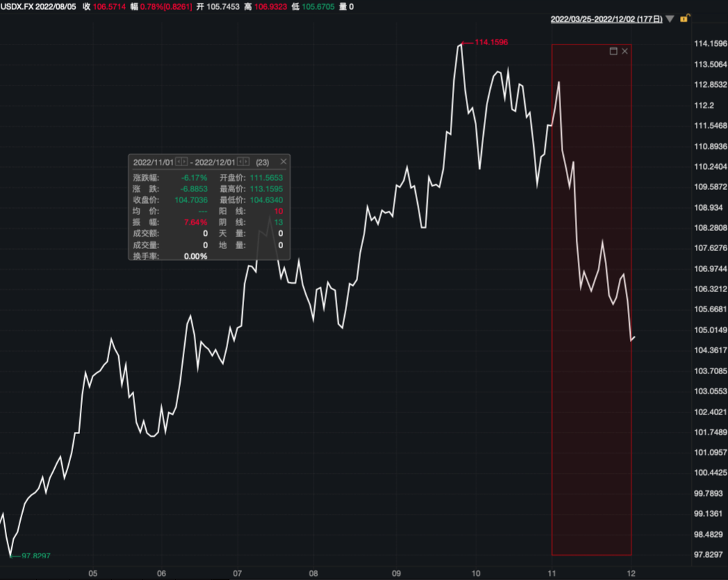Viewport: 728px width, 580px height.
Task: Close the interval statistics popup
Action: pos(283,162)
